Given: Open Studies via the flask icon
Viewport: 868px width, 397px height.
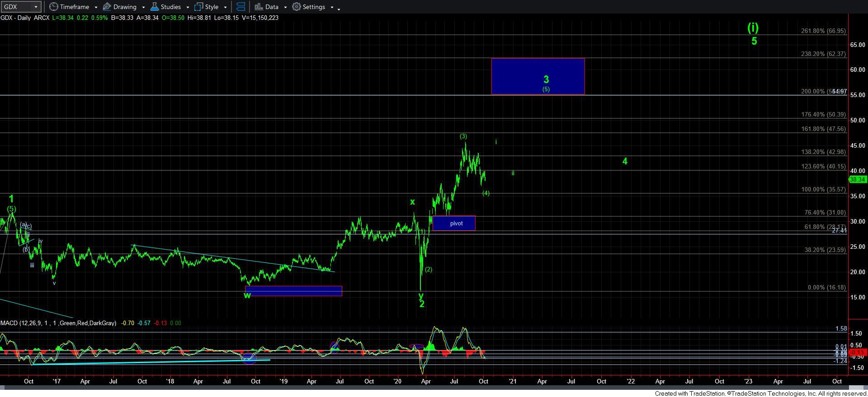Looking at the screenshot, I should pyautogui.click(x=155, y=7).
